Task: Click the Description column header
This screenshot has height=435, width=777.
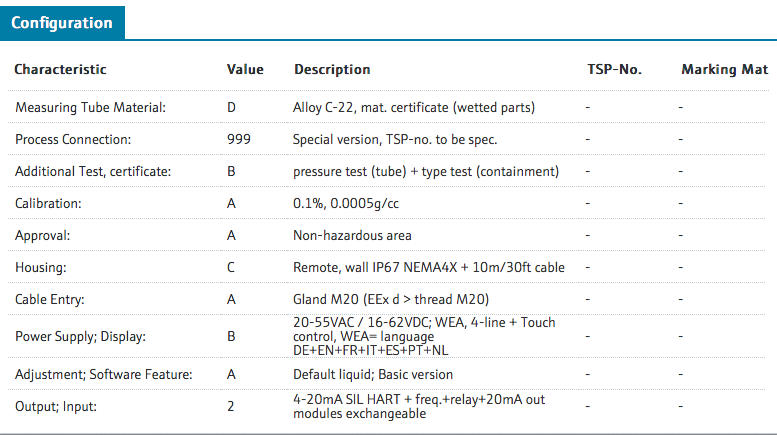Action: (x=332, y=69)
